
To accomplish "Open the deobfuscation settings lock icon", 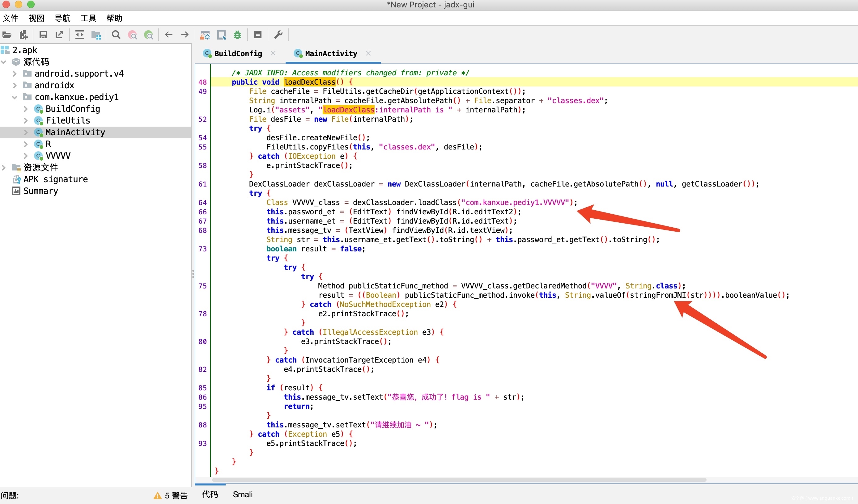I will (x=205, y=35).
